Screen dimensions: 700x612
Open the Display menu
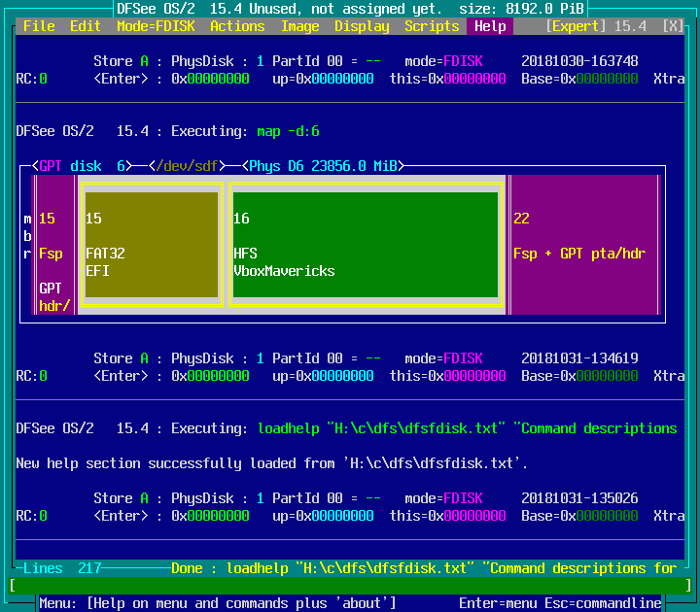coord(362,26)
